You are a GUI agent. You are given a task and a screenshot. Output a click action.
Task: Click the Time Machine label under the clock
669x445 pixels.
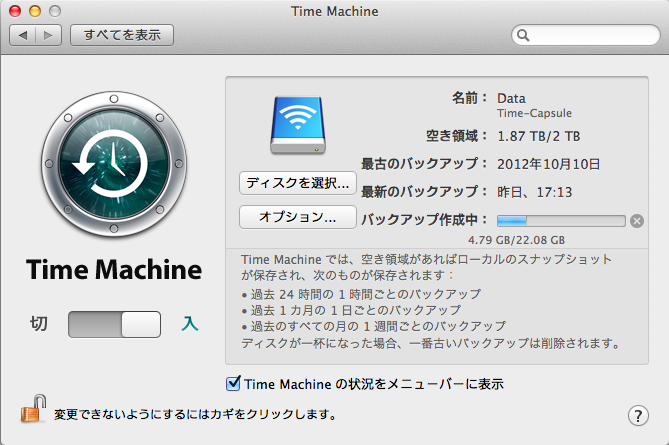pos(114,270)
